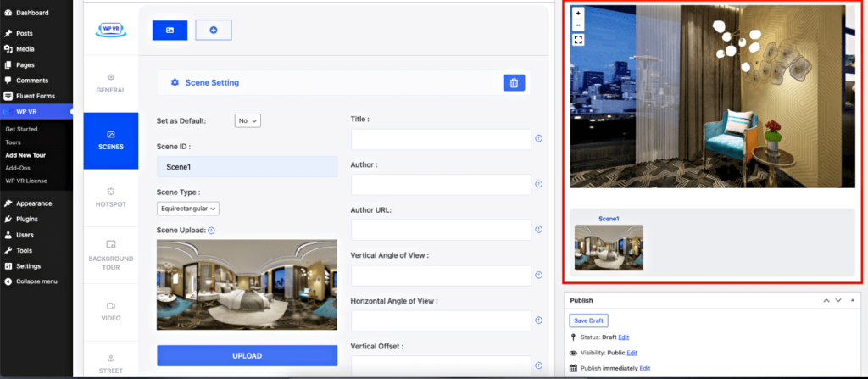Open the Scene Type dropdown
This screenshot has height=379, width=868.
click(188, 208)
